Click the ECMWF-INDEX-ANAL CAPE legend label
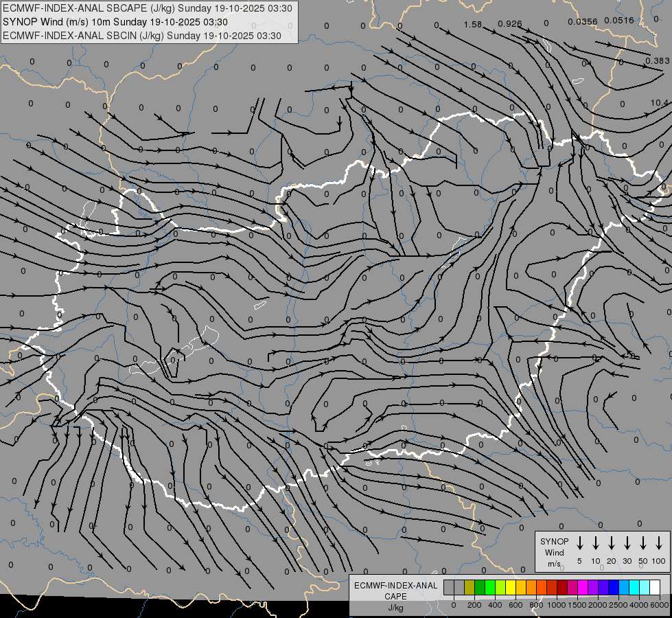The width and height of the screenshot is (672, 618). tap(395, 591)
